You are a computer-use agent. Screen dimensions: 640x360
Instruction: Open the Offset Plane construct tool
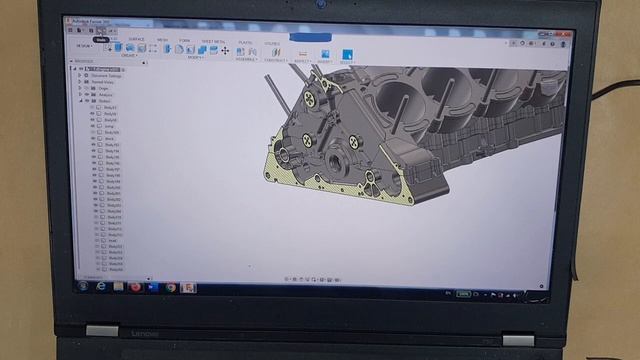(x=276, y=52)
